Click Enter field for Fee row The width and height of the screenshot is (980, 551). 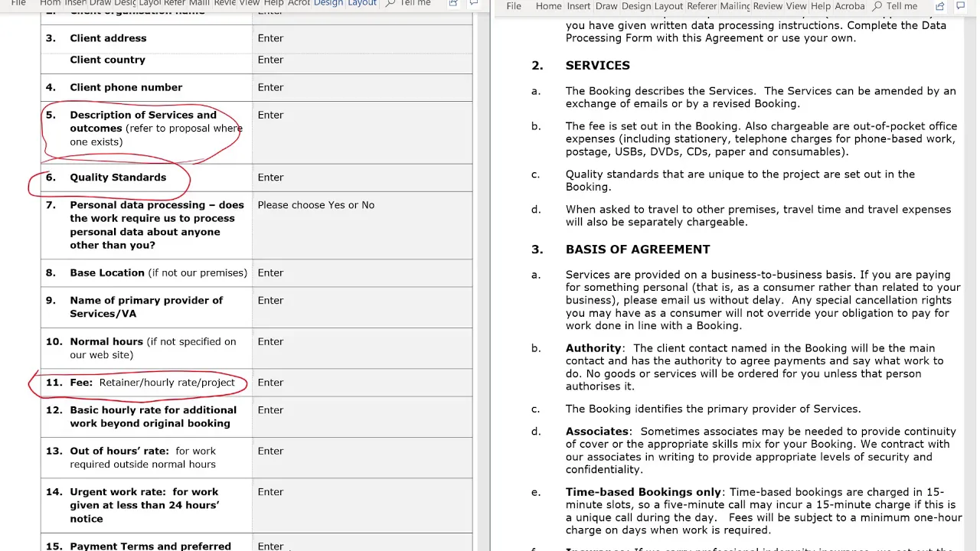click(362, 383)
